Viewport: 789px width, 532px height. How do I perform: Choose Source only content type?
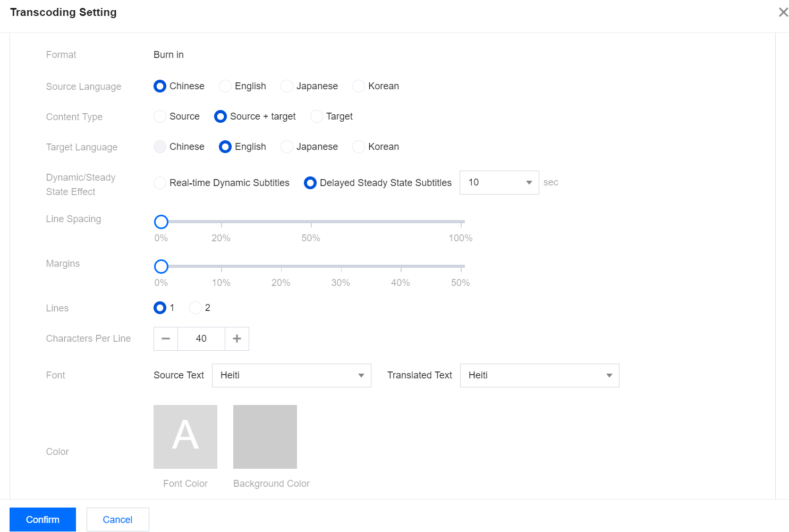coord(160,116)
